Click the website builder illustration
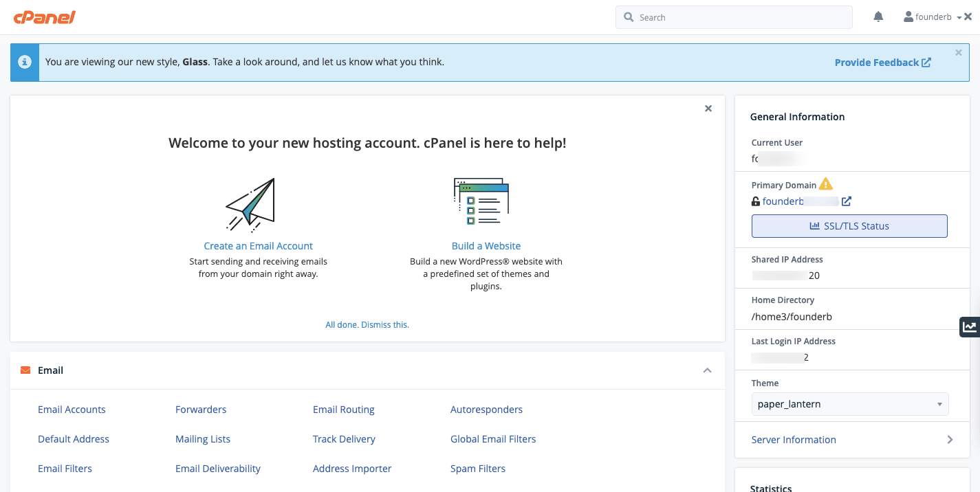Viewport: 980px width, 492px height. point(481,201)
